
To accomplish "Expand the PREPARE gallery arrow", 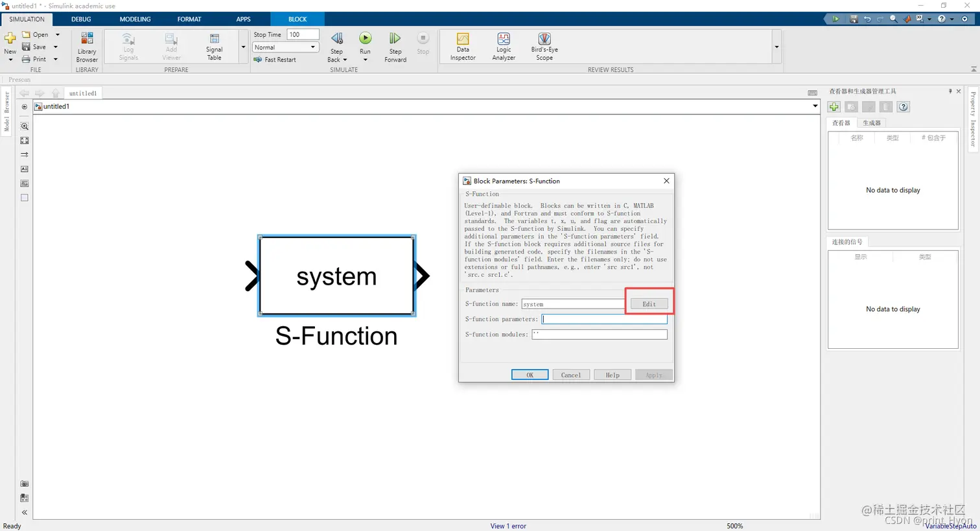I will tap(243, 47).
